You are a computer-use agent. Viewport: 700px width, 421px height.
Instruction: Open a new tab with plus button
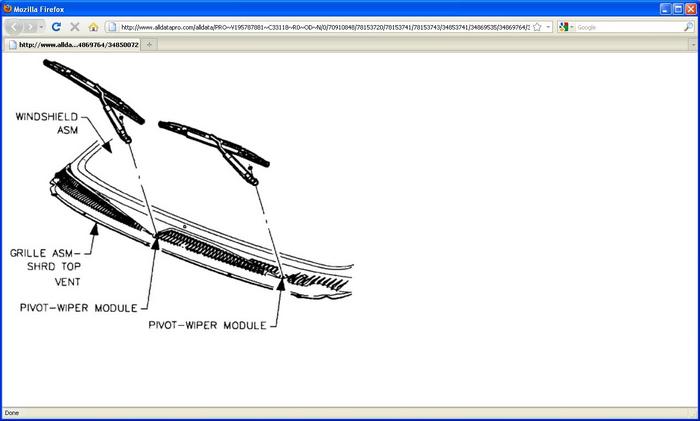tap(149, 45)
